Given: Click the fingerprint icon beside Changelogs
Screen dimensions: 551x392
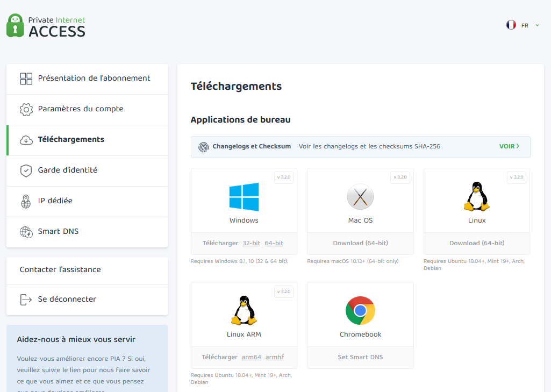Looking at the screenshot, I should pos(203,147).
